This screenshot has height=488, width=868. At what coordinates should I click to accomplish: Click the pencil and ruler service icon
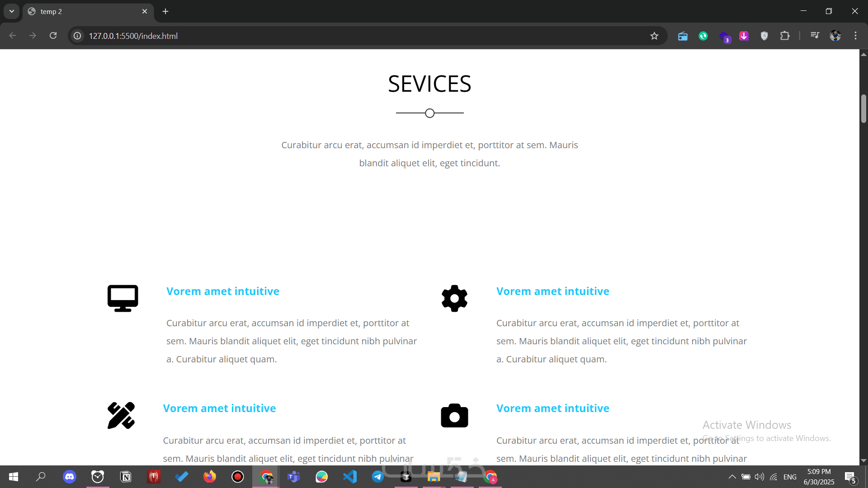click(121, 415)
